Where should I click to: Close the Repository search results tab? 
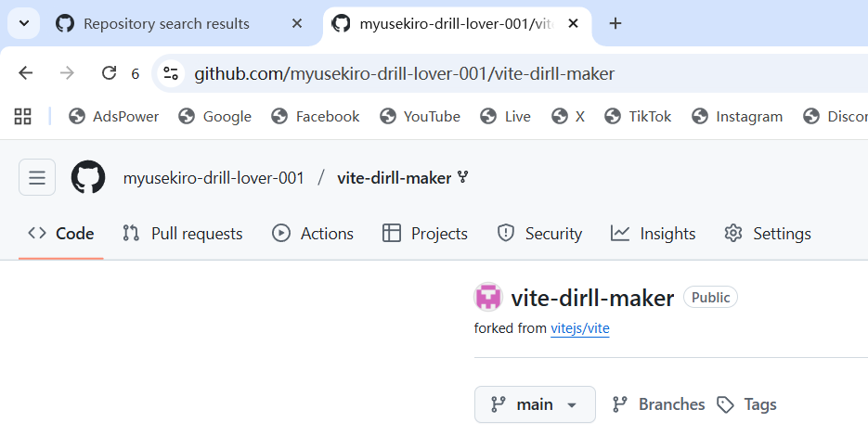click(297, 23)
